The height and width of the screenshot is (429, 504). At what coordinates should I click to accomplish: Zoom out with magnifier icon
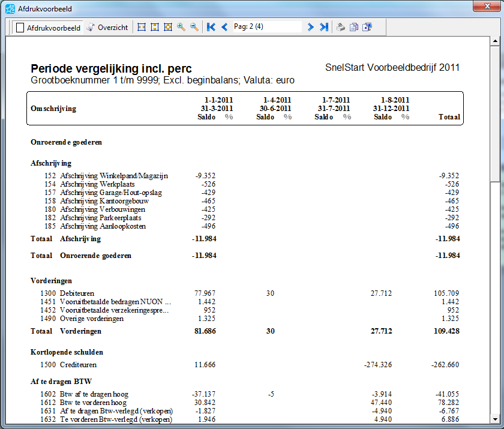click(194, 27)
